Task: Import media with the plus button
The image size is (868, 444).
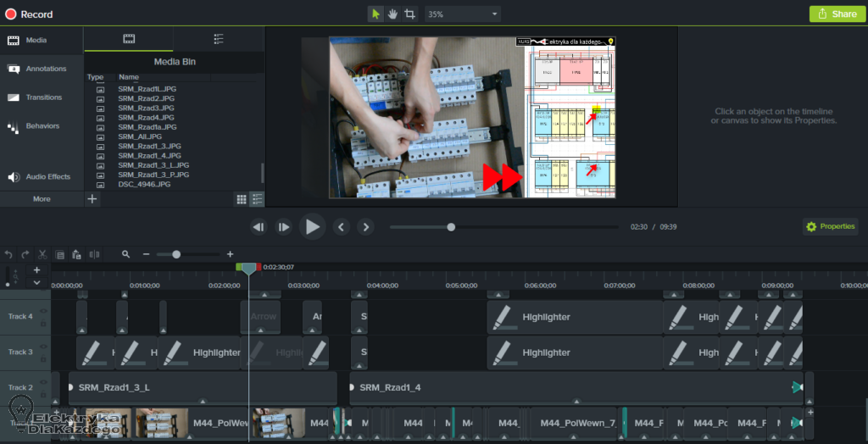Action: [x=92, y=199]
